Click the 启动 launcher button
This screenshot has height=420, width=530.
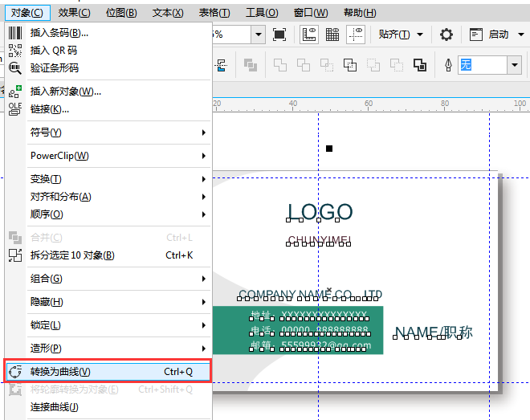497,35
